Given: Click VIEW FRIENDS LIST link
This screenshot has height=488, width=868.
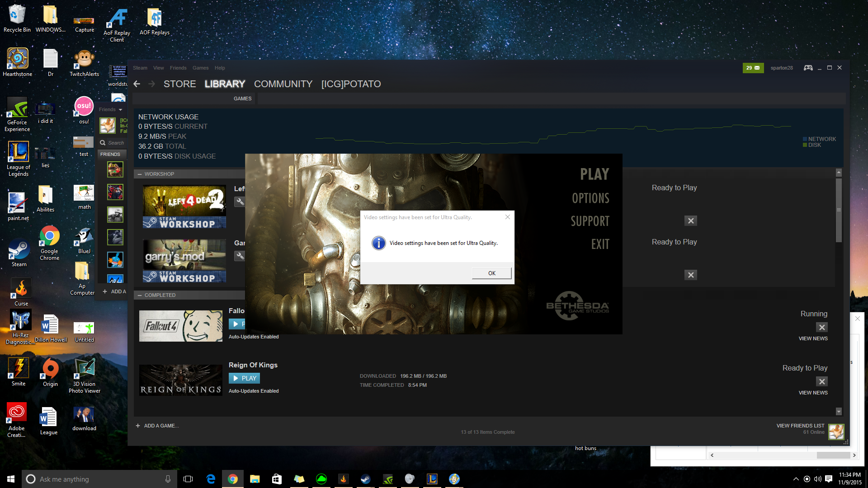Looking at the screenshot, I should click(x=800, y=426).
